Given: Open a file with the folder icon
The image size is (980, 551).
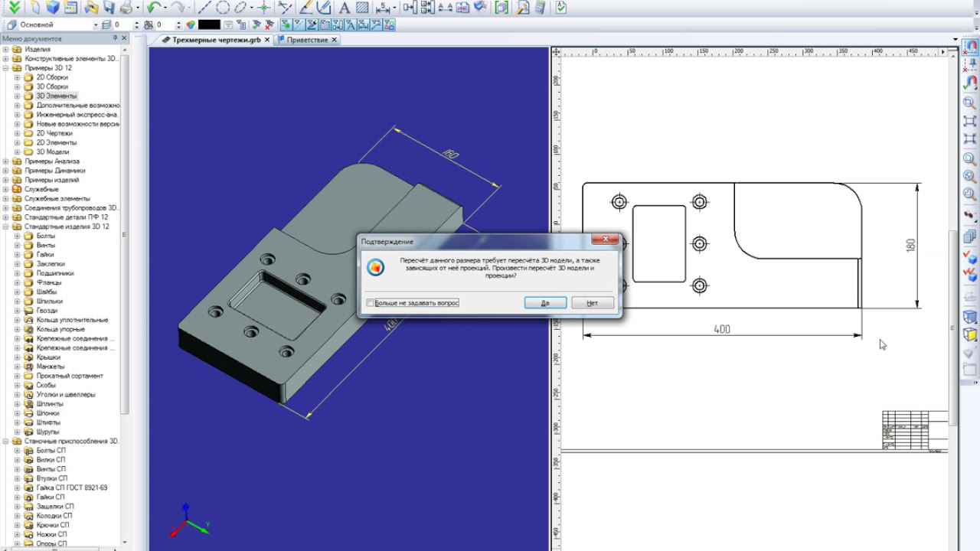Looking at the screenshot, I should tap(91, 8).
